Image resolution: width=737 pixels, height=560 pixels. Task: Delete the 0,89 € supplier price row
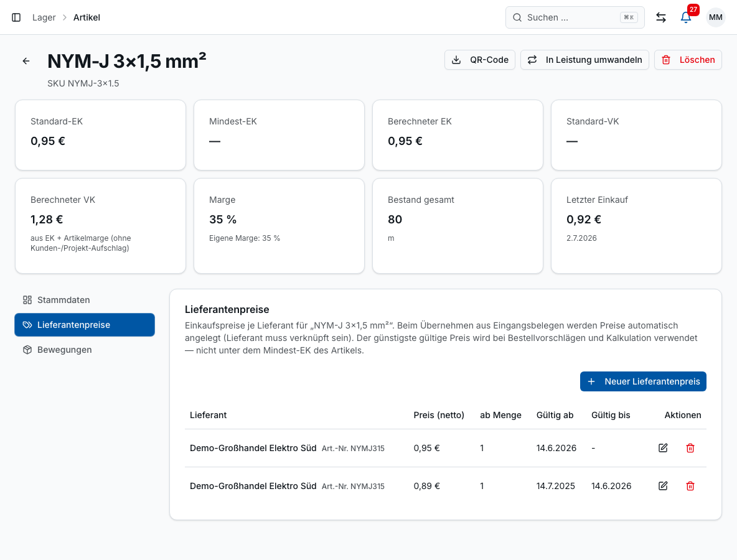click(690, 486)
